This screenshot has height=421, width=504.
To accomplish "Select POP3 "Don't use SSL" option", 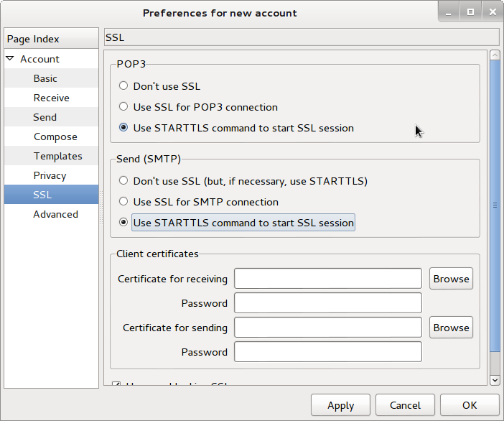I will (x=124, y=86).
